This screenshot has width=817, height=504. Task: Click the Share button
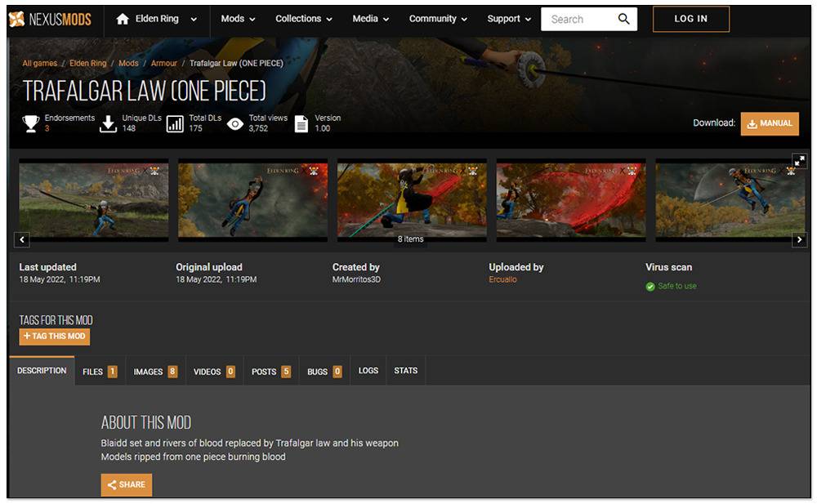(127, 484)
